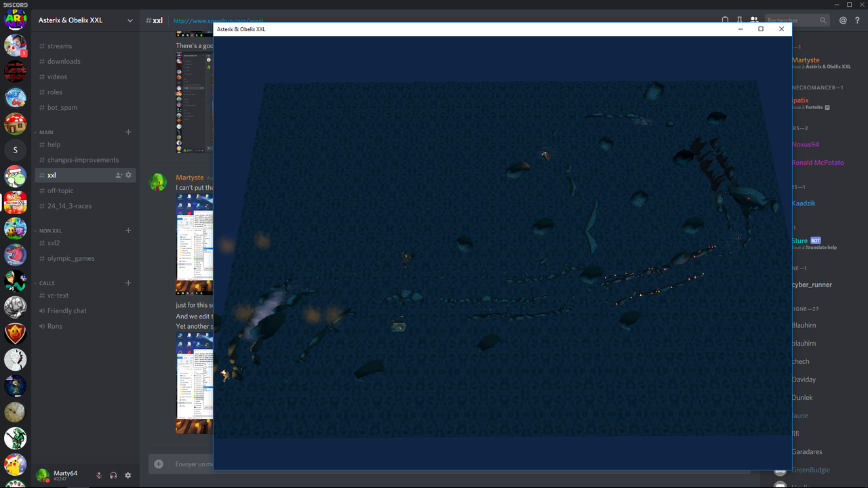Click Martyste's avatar in chat
This screenshot has height=488, width=868.
158,182
